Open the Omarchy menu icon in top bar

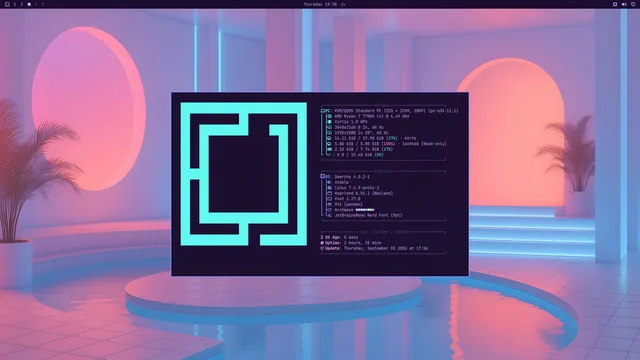[7, 4]
